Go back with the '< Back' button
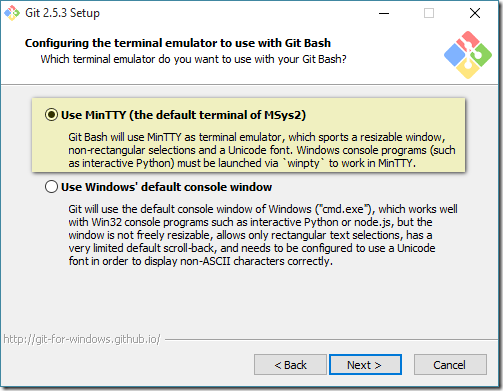The height and width of the screenshot is (391, 503). click(290, 365)
